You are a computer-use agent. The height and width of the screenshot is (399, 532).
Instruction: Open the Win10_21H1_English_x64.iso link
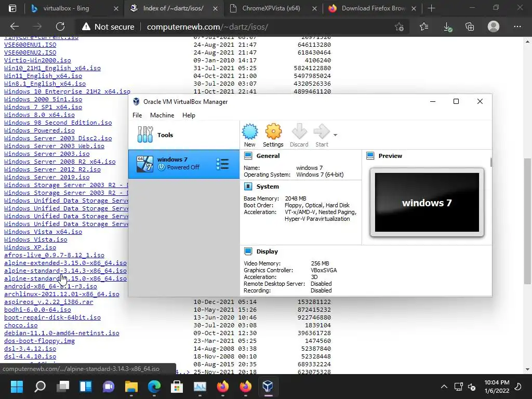(52, 68)
